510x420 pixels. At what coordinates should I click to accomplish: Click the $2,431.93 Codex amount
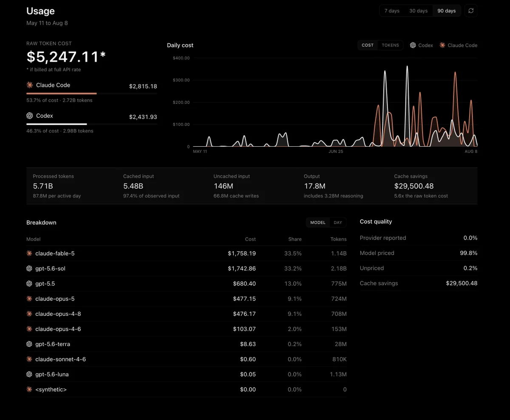pyautogui.click(x=143, y=117)
